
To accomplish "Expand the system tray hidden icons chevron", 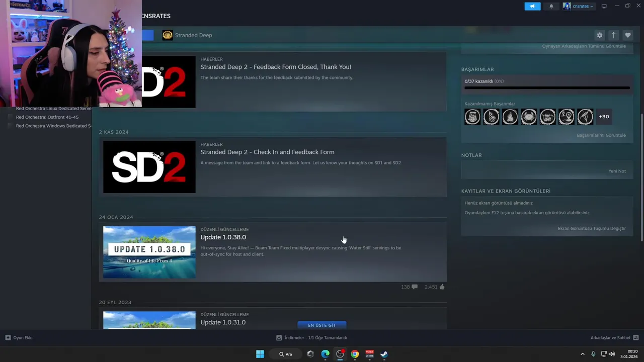I will coord(583,354).
